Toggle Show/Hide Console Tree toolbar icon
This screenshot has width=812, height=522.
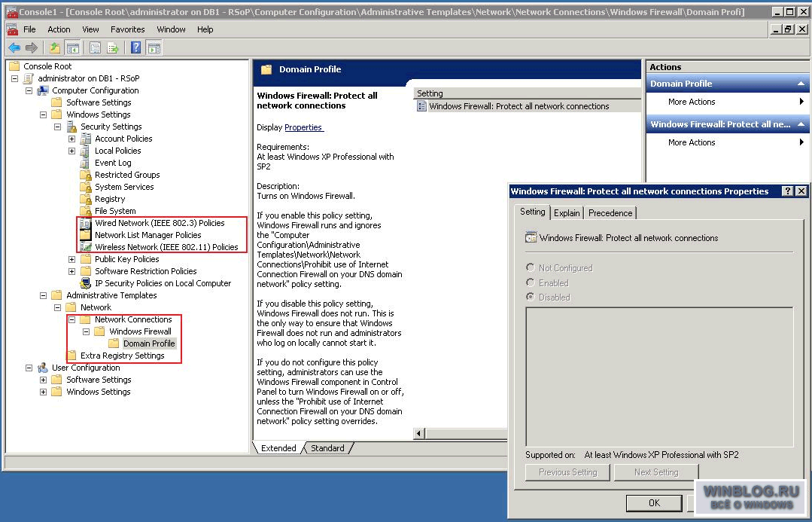73,48
